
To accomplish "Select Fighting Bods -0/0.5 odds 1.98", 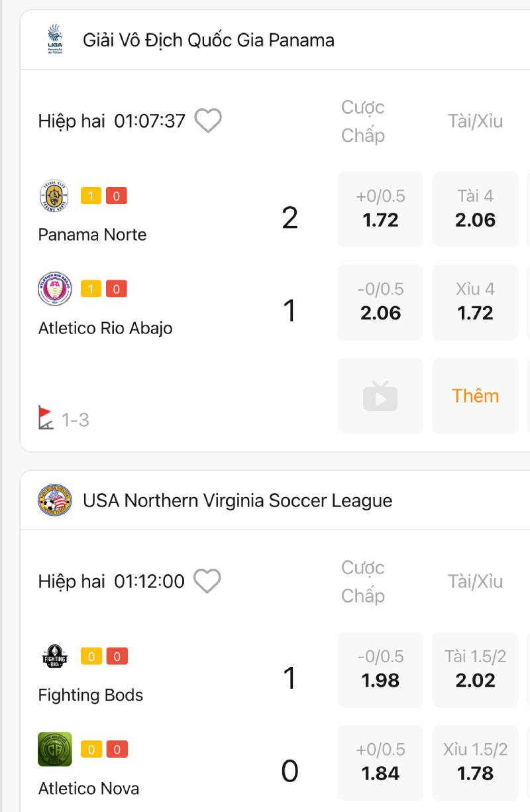I will click(380, 669).
